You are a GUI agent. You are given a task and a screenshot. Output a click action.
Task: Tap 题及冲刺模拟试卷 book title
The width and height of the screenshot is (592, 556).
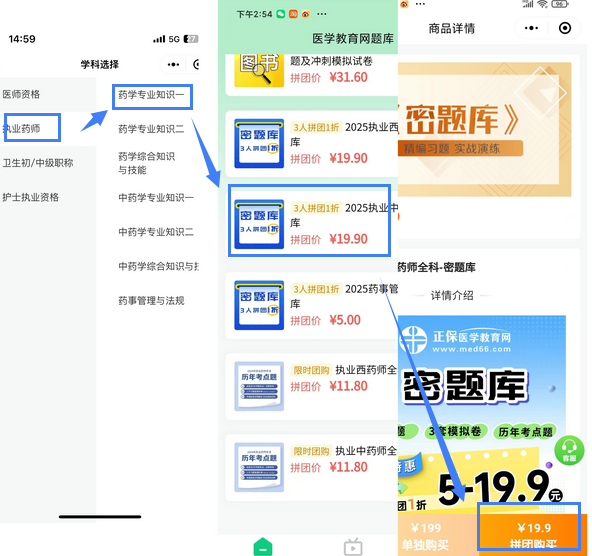[x=331, y=61]
